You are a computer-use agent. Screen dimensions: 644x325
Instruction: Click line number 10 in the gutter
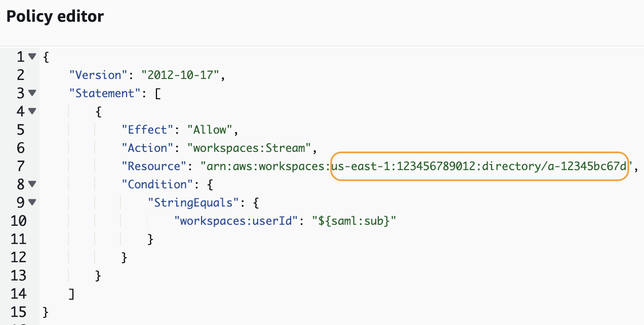(18, 221)
